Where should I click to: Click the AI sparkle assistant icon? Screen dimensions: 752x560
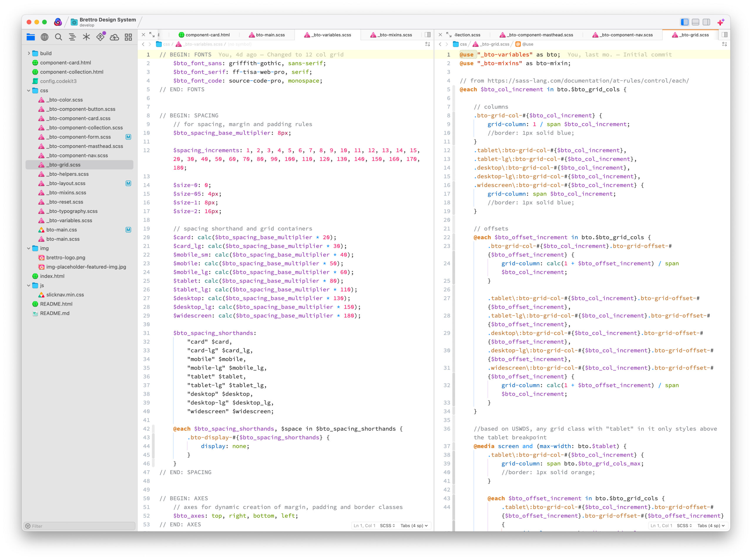coord(721,22)
